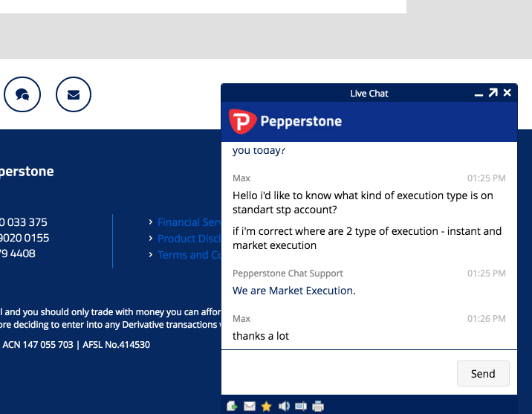The image size is (532, 414).
Task: Click the 'Live Chat' title bar text
Action: point(369,94)
